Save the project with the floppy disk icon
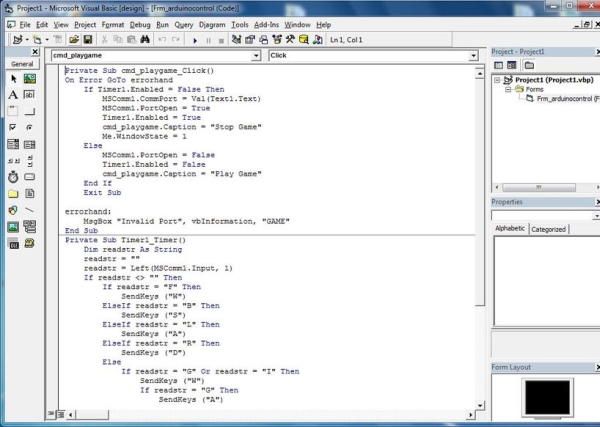Viewport: 600px width, 427px height. click(x=88, y=39)
